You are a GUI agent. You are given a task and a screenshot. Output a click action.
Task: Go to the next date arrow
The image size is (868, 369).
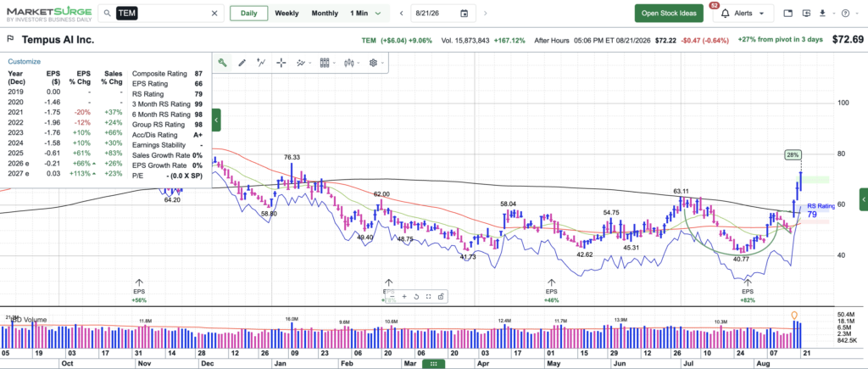(x=486, y=14)
